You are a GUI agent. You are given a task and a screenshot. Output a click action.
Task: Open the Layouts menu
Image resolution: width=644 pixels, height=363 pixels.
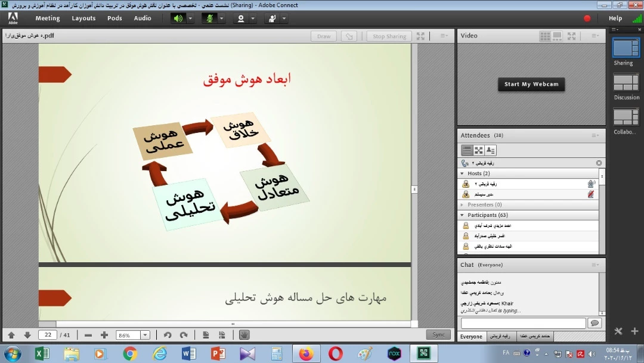[x=83, y=18]
